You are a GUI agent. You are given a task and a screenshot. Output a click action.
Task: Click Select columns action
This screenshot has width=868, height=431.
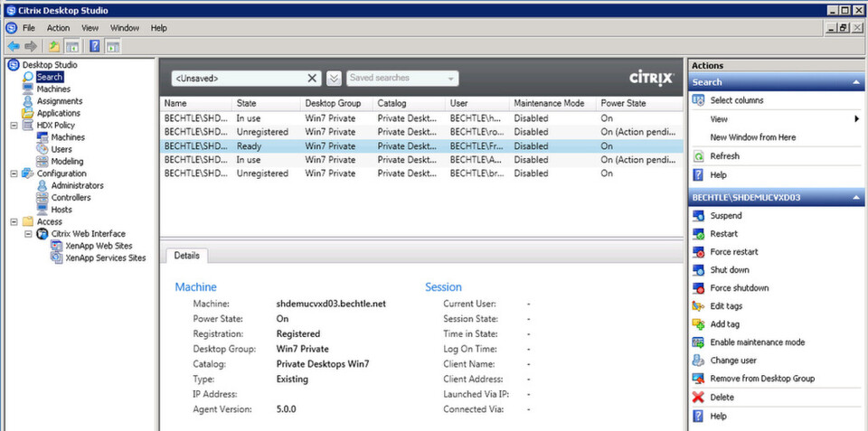click(737, 100)
